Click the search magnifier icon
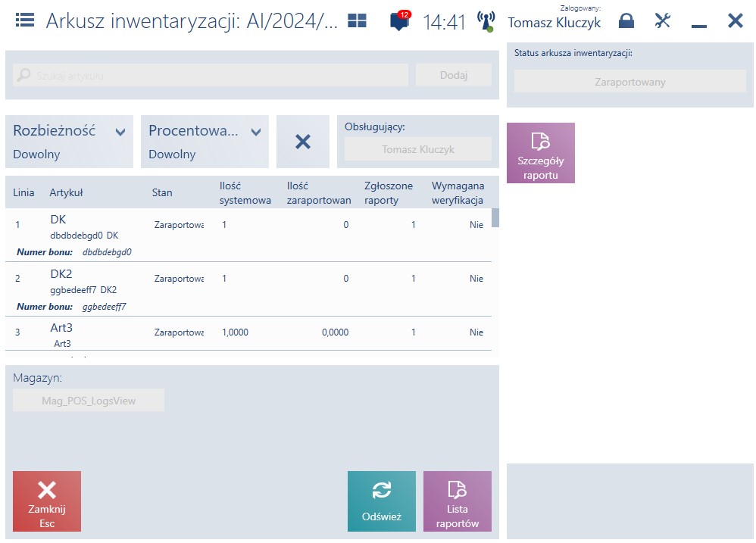Image resolution: width=756 pixels, height=543 pixels. (x=23, y=75)
